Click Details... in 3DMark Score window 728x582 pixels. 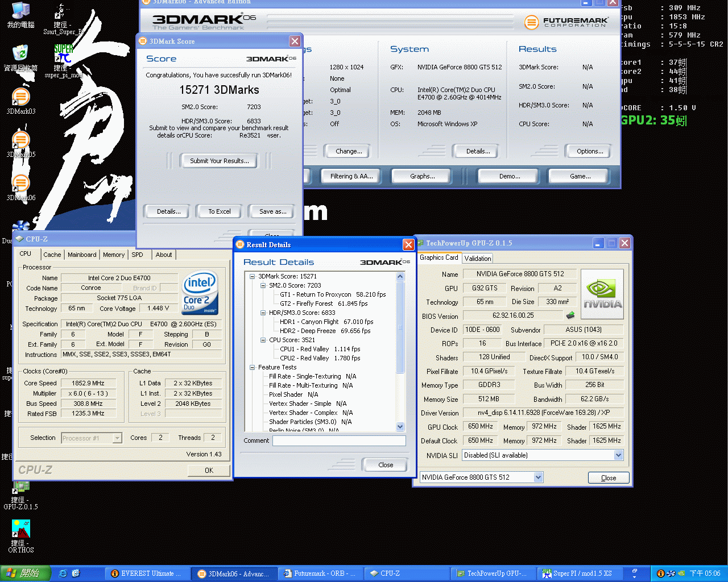(169, 211)
